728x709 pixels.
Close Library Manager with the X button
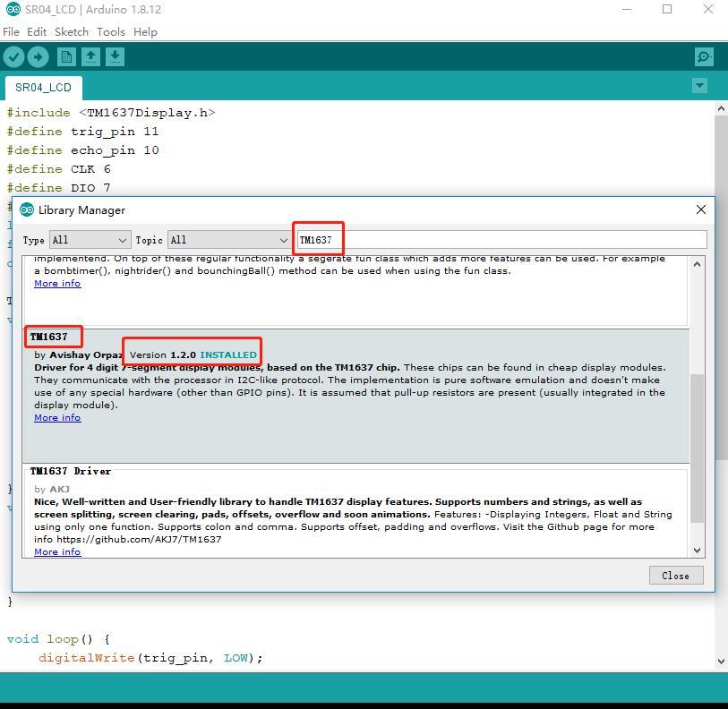coord(701,209)
